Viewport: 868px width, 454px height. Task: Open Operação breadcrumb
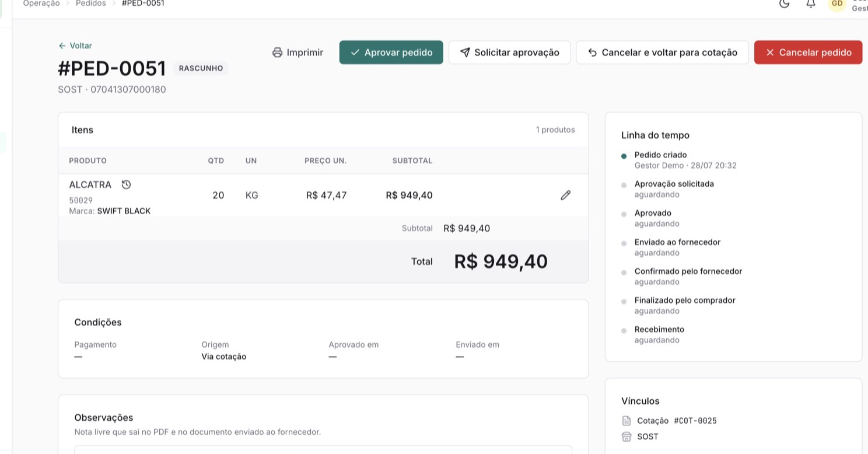[41, 4]
